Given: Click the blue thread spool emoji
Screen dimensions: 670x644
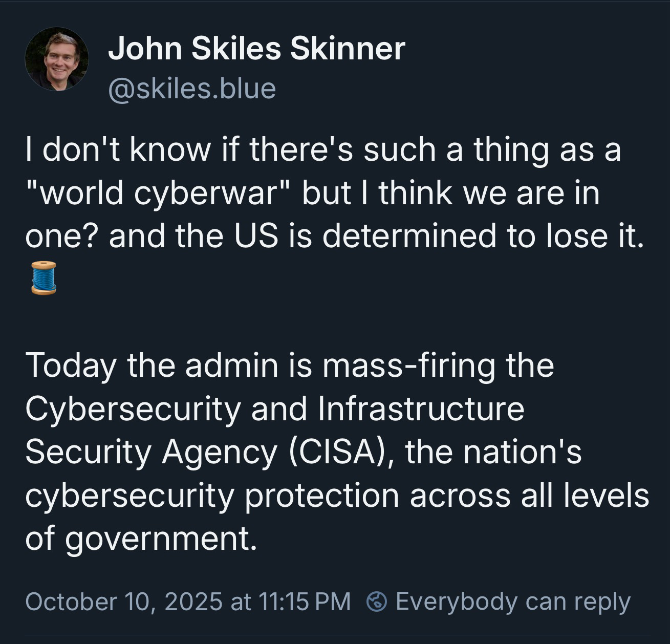Looking at the screenshot, I should 44,278.
